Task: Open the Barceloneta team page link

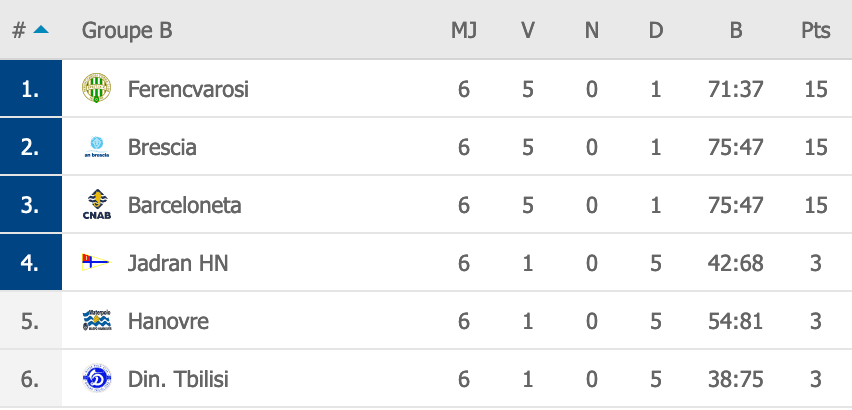Action: pos(184,205)
